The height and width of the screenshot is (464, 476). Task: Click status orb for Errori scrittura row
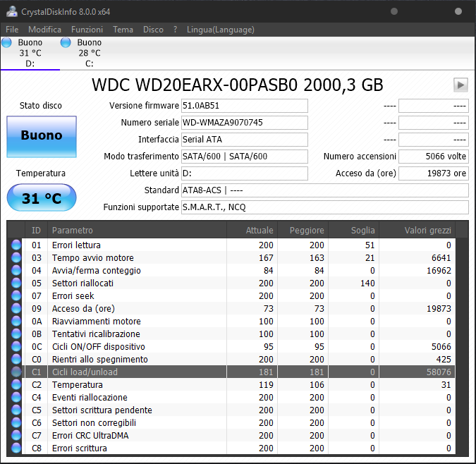16,448
